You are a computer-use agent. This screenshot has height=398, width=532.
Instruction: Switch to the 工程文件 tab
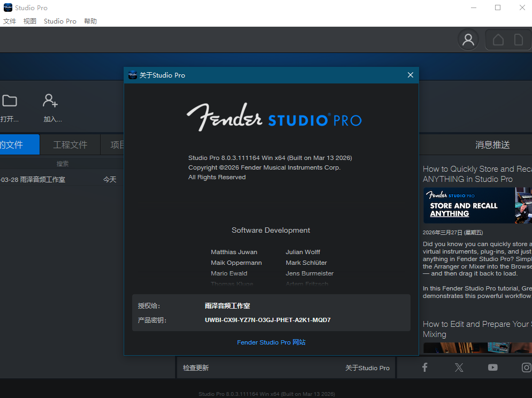[x=70, y=144]
